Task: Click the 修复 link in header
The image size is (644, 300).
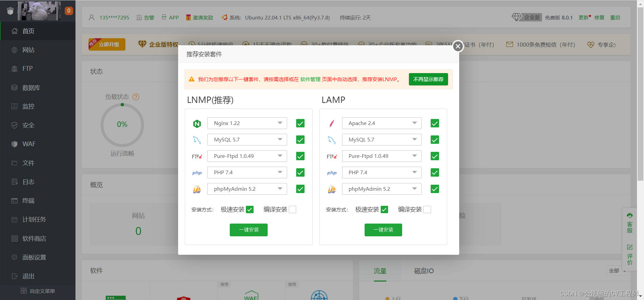Action: pyautogui.click(x=599, y=17)
